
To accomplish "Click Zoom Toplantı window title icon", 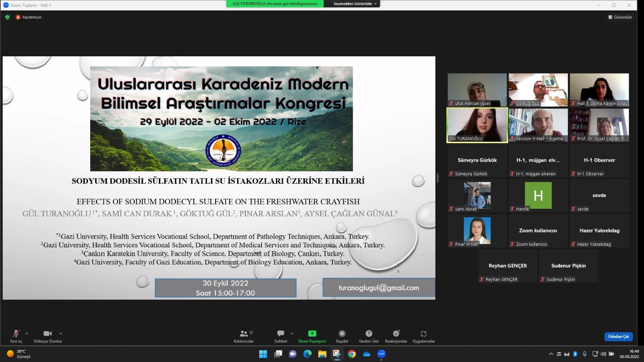I will (x=6, y=5).
